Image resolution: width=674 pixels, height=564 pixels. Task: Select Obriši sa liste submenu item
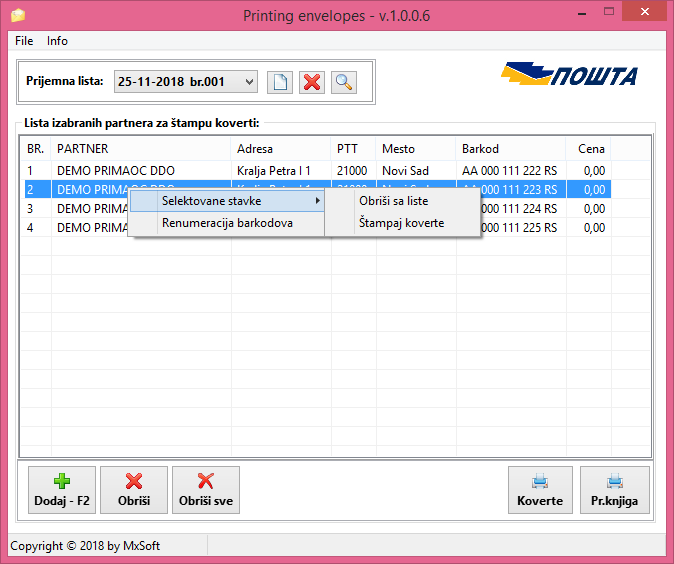pyautogui.click(x=402, y=201)
